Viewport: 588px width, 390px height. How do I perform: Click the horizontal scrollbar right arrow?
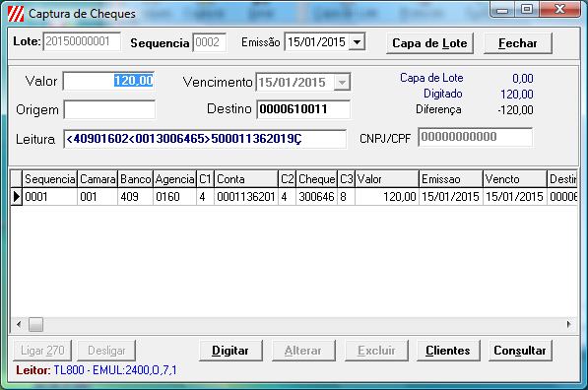569,324
